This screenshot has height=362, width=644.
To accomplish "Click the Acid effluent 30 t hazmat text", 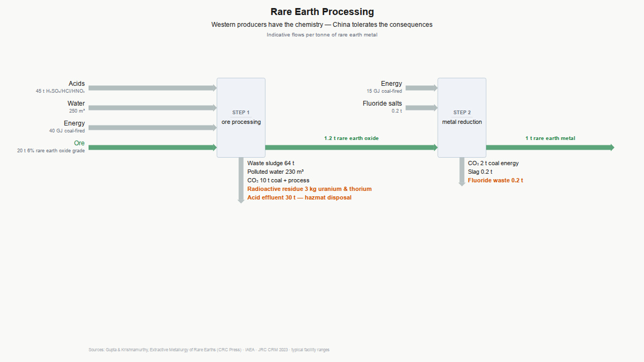I will tap(299, 197).
